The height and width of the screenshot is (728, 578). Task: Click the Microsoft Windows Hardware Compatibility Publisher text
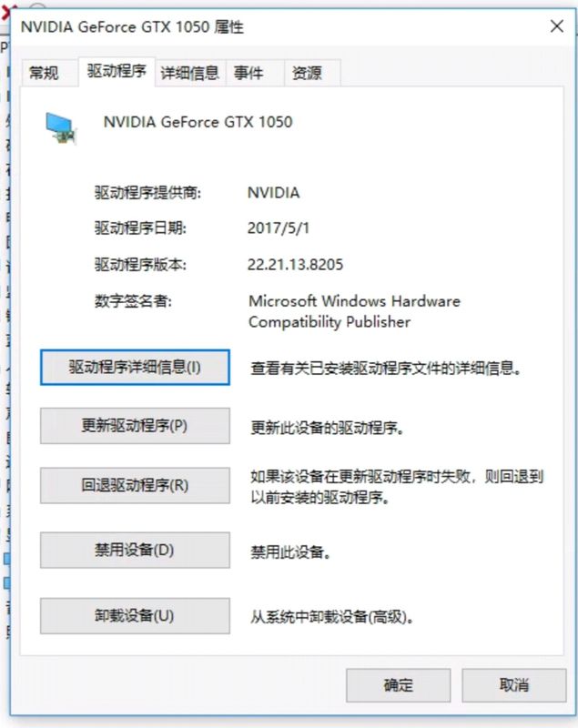tap(353, 311)
